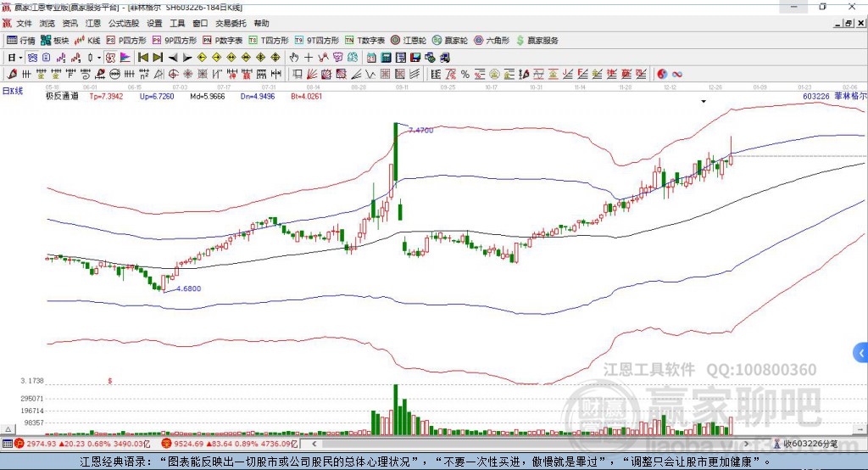
Task: Click the horizontal scrollbar left arrow
Action: click(314, 444)
